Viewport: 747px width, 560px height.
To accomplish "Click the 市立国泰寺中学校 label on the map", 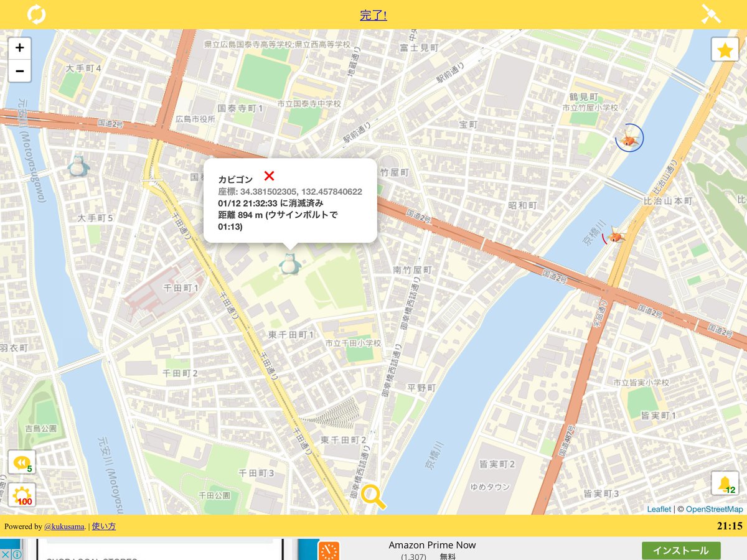I will click(309, 103).
